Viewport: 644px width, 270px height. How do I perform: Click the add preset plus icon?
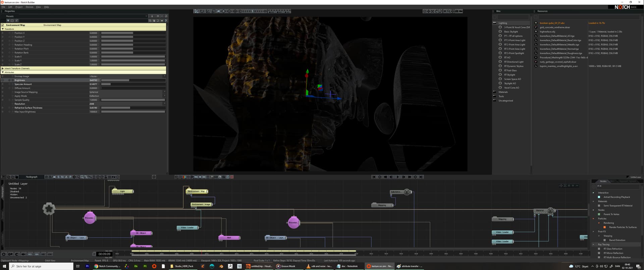coord(158,16)
